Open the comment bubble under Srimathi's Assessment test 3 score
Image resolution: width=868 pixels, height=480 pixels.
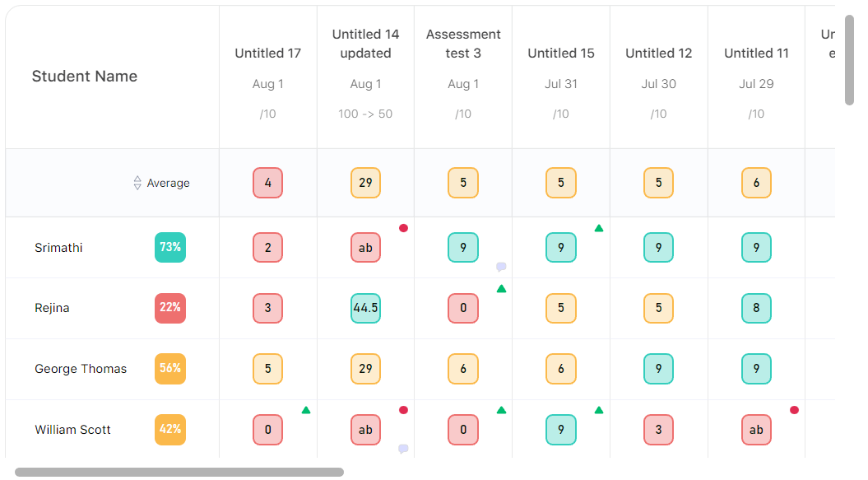502,266
